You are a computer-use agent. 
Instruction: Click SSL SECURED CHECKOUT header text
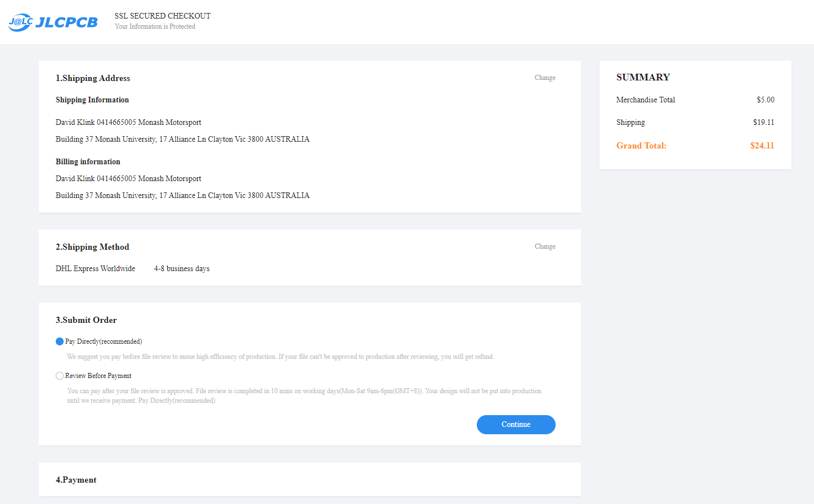point(163,16)
